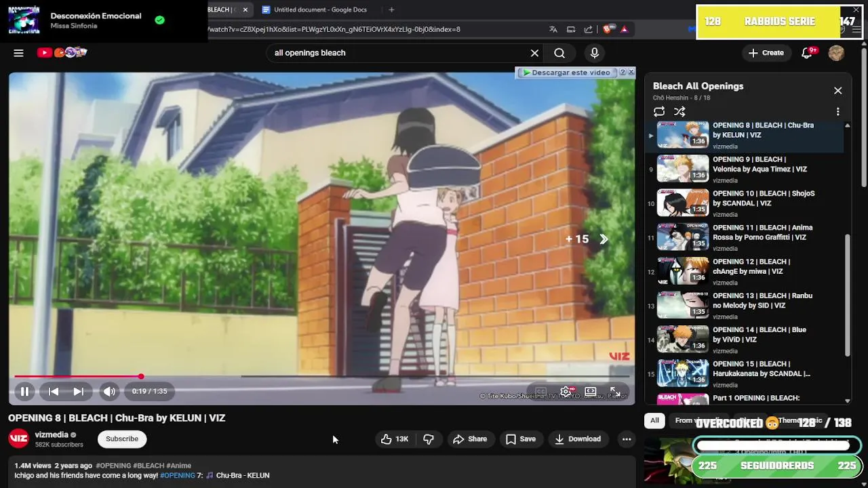Pause the video
Image resolution: width=868 pixels, height=488 pixels.
pyautogui.click(x=24, y=391)
